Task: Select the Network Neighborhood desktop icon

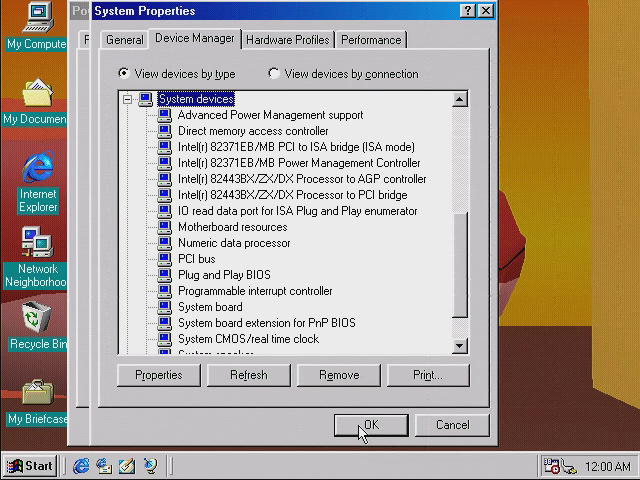Action: click(37, 242)
